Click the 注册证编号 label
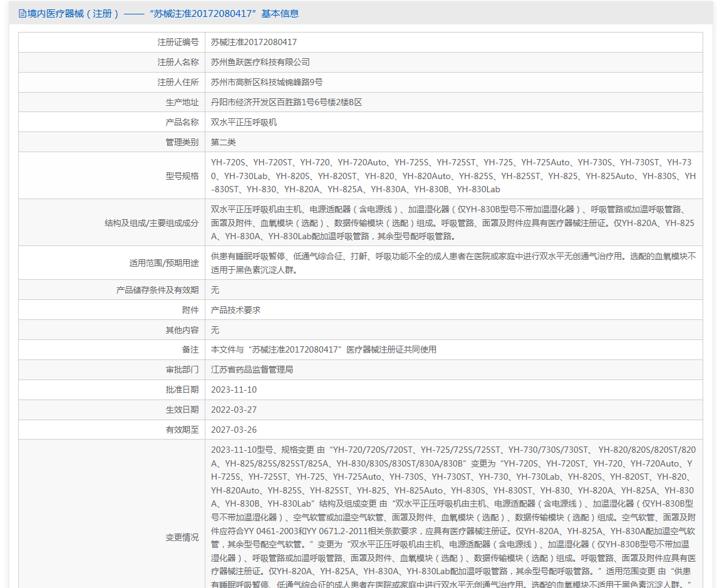This screenshot has width=717, height=588. click(x=178, y=42)
